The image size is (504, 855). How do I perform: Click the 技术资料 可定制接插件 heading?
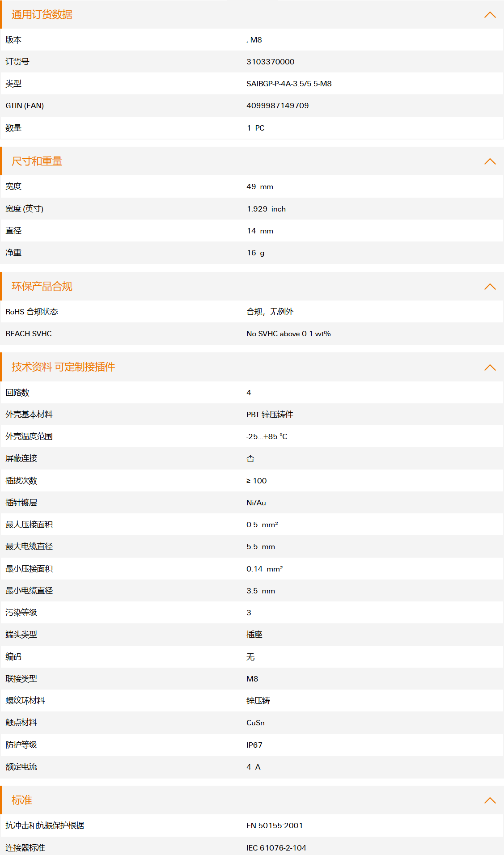pos(64,367)
